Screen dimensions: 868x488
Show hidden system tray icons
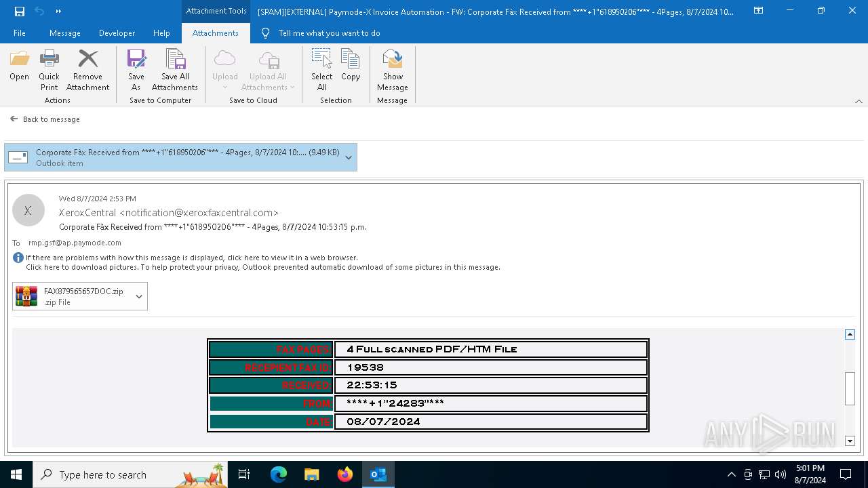(x=731, y=474)
